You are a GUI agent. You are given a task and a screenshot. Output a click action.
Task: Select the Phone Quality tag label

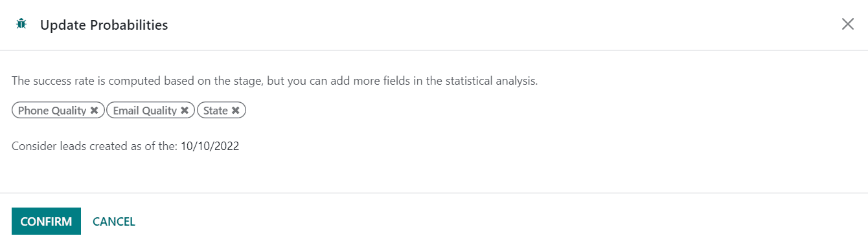(x=52, y=111)
